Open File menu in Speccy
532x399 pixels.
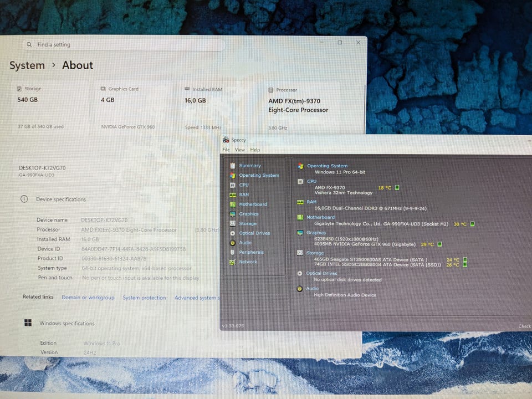226,150
